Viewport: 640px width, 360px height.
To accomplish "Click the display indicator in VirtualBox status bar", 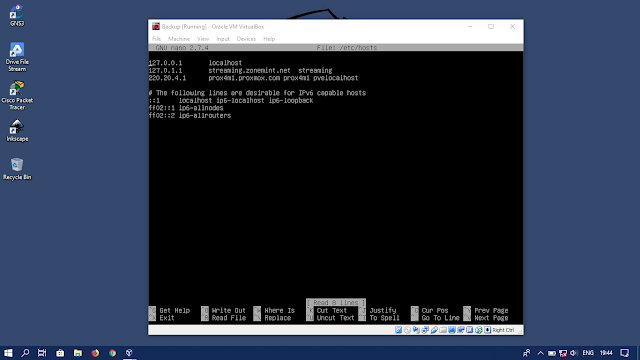I will click(x=452, y=330).
